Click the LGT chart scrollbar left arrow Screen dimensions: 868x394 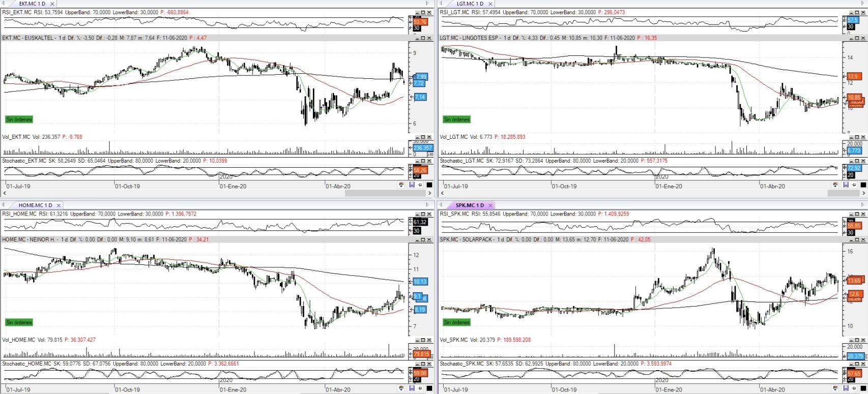click(x=442, y=193)
